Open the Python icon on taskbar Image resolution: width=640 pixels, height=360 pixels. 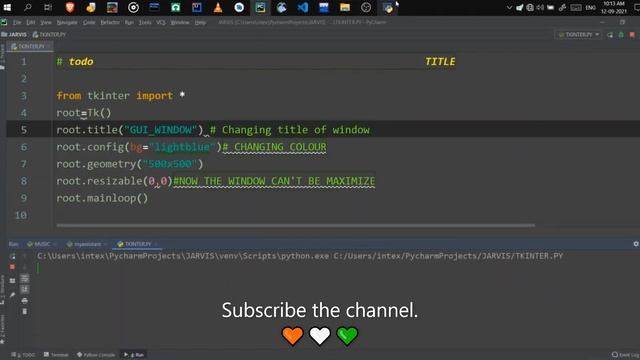point(388,7)
